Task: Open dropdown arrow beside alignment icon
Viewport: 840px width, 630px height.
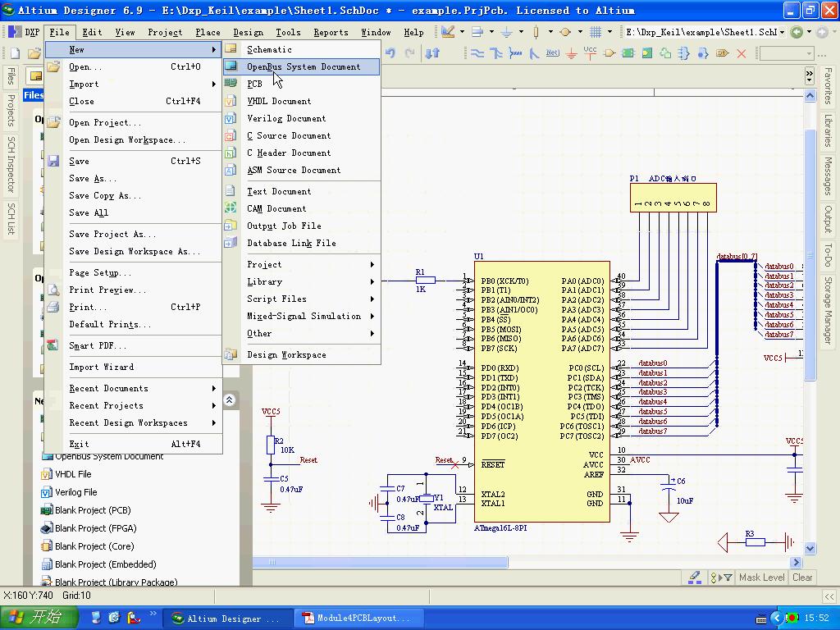Action: click(x=491, y=32)
